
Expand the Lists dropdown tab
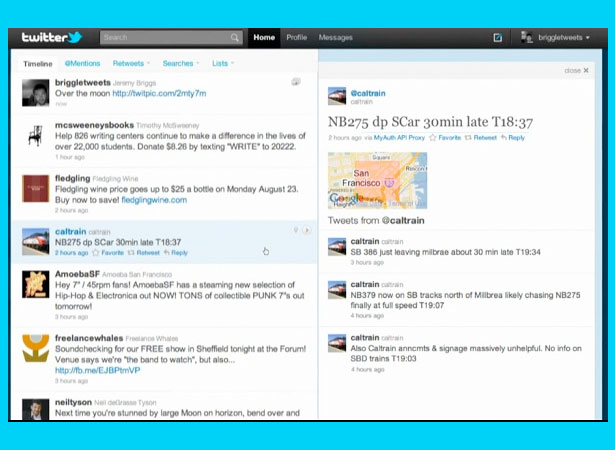pos(223,63)
